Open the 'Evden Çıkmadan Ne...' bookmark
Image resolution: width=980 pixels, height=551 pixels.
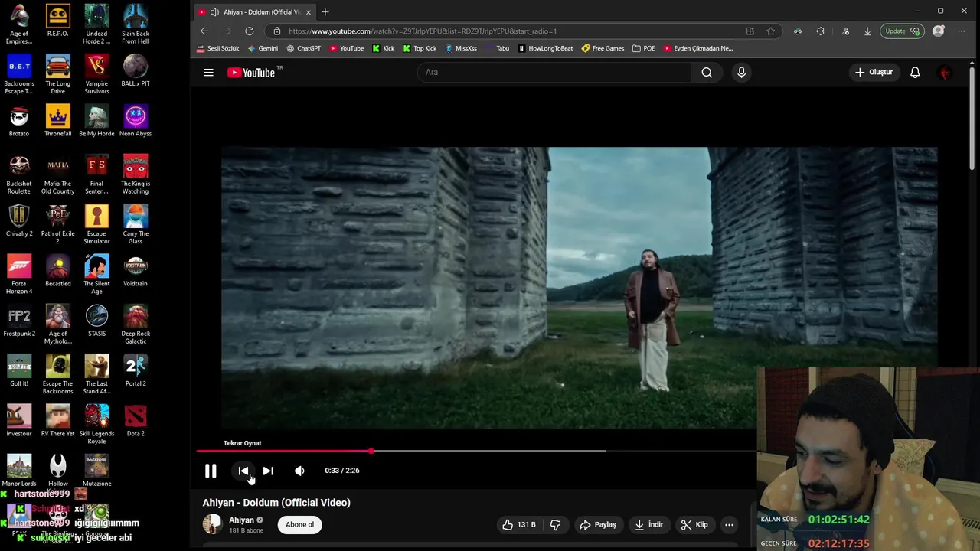tap(697, 48)
